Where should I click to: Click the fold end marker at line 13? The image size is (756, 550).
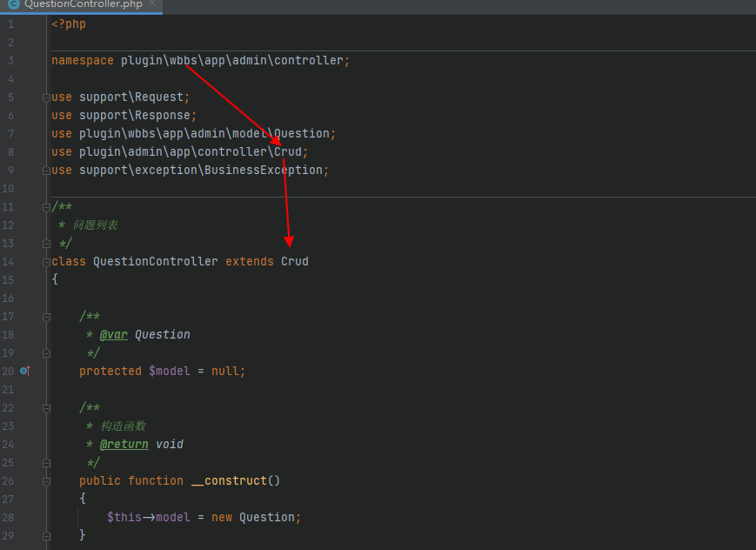[x=46, y=244]
